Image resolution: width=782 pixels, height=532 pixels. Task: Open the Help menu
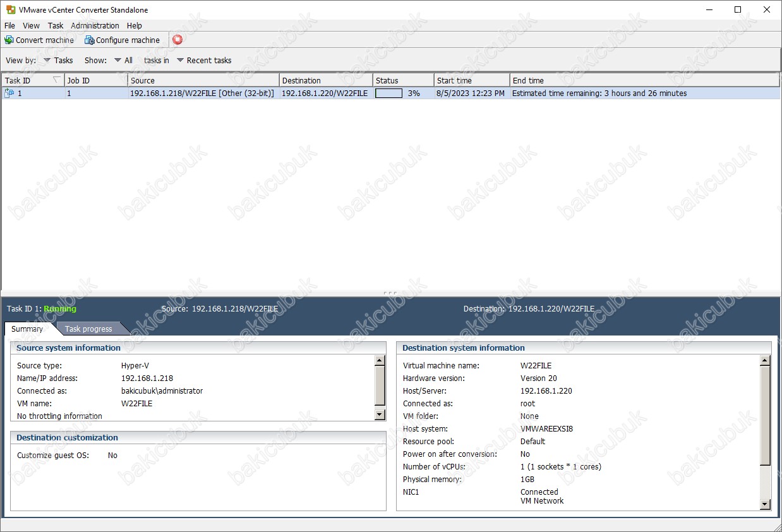click(x=134, y=26)
